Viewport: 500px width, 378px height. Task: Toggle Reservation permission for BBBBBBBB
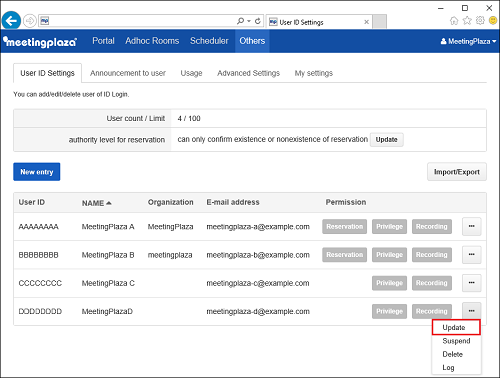pos(344,255)
